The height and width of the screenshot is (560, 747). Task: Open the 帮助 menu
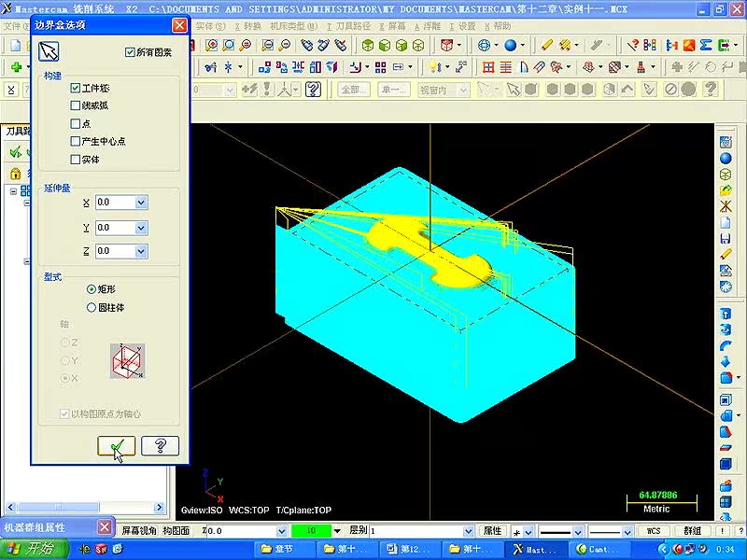pos(498,26)
